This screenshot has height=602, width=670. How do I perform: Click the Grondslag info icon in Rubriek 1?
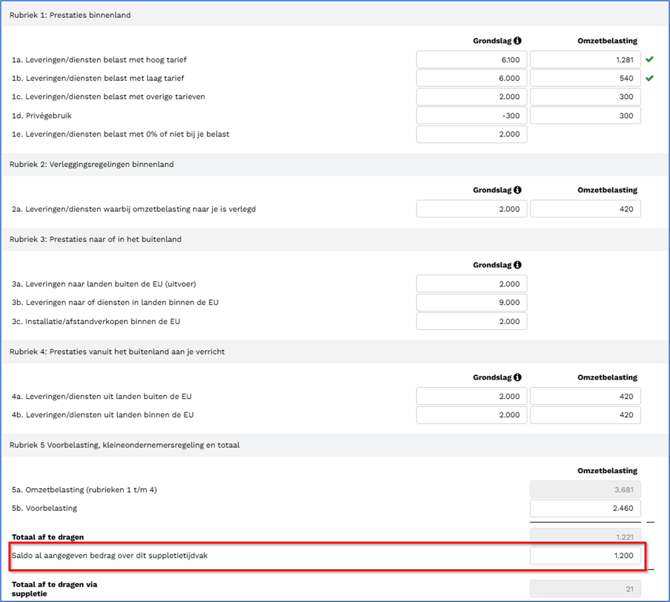(x=517, y=41)
